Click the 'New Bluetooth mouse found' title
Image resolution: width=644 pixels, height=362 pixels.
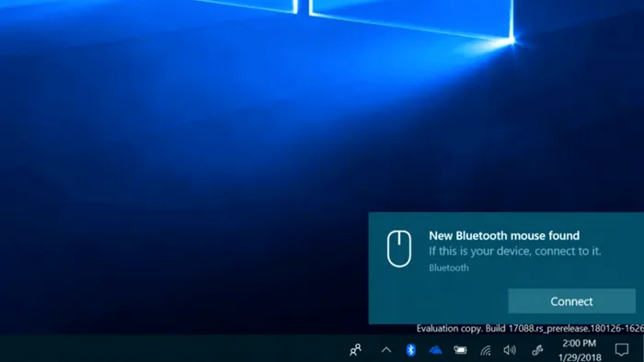point(504,236)
